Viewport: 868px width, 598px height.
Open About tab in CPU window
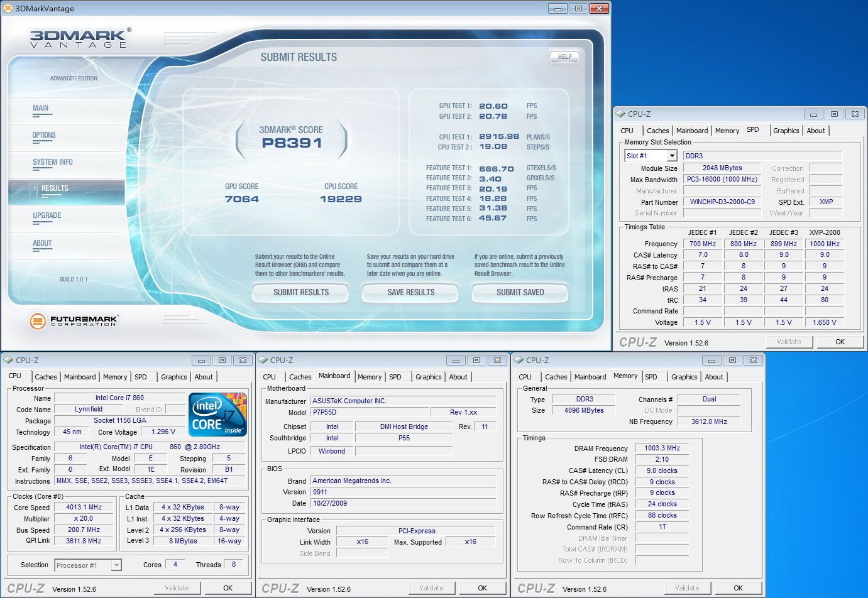204,377
